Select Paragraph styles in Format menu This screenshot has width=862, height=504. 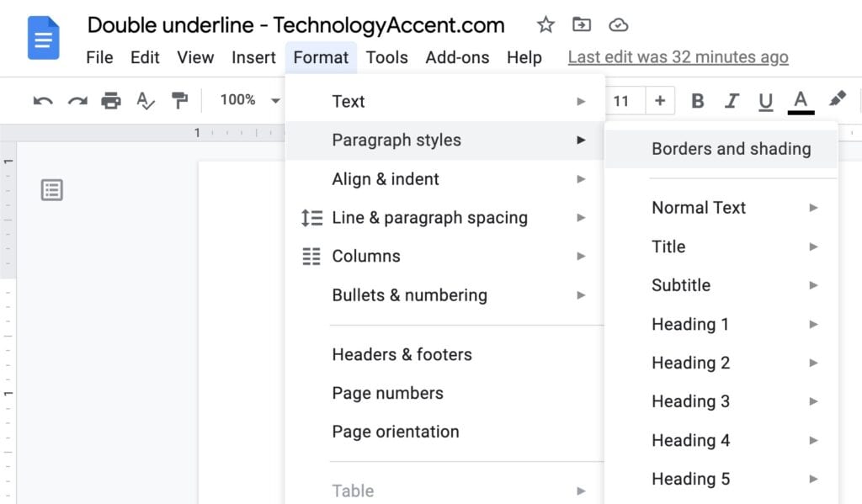[x=444, y=141]
